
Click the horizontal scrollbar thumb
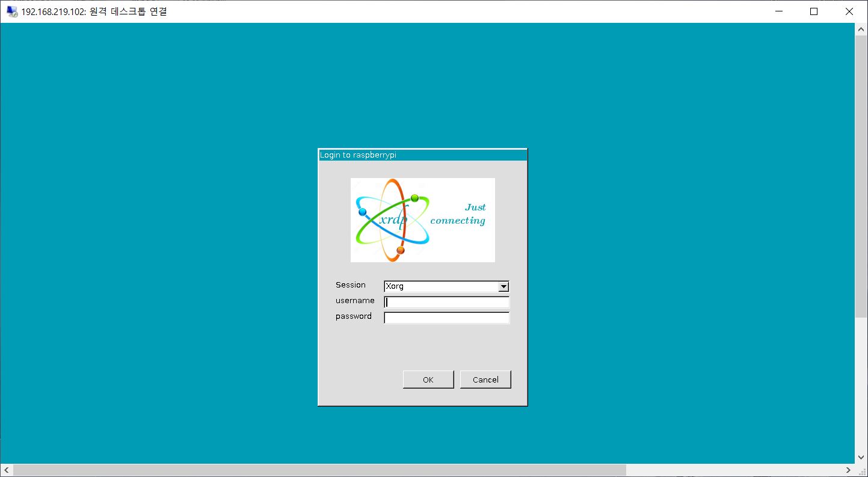pos(319,470)
